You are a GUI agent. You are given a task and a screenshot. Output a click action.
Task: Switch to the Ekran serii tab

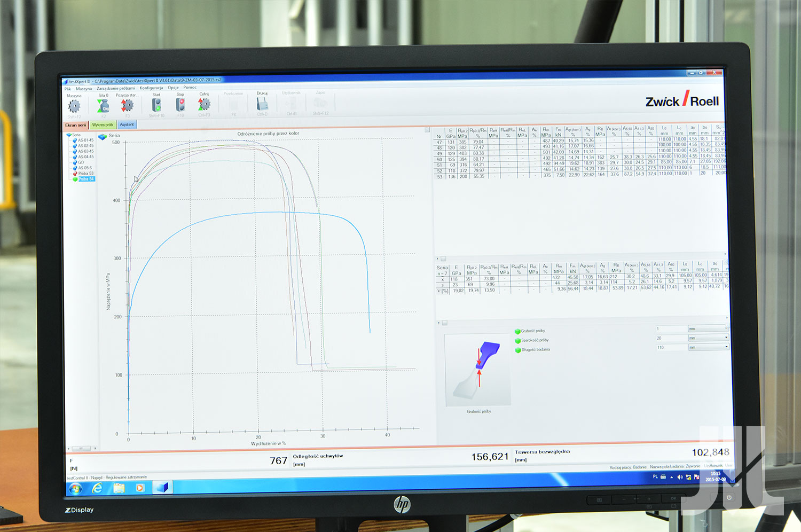pos(75,125)
